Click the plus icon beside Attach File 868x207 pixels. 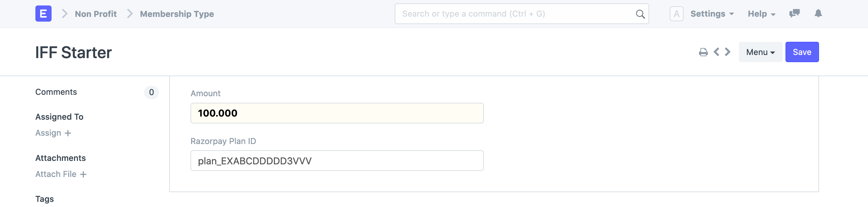point(83,174)
